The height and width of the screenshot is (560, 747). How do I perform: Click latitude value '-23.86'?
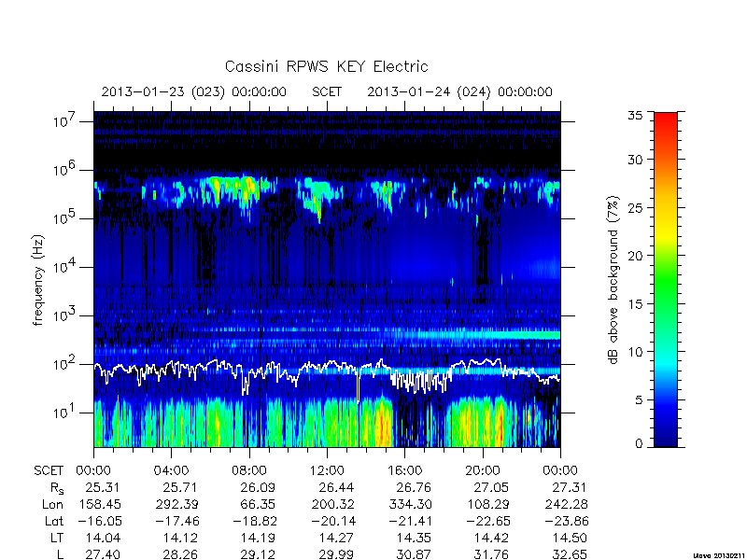[x=566, y=521]
